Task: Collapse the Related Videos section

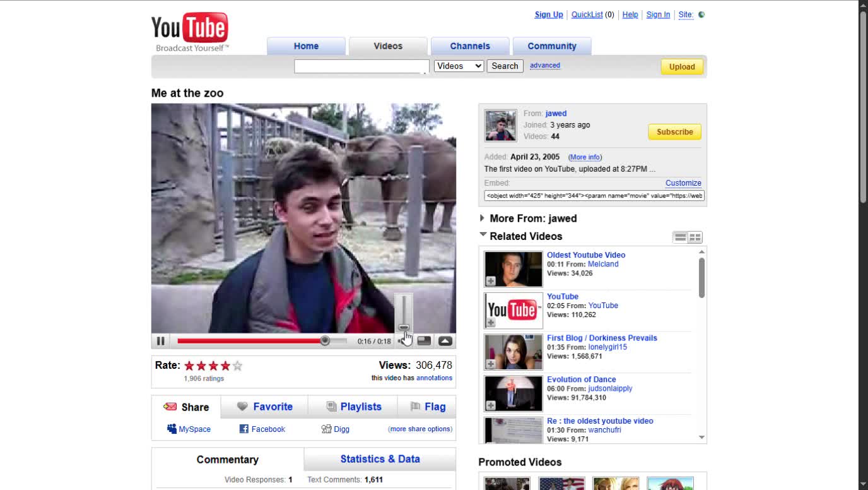Action: click(x=483, y=235)
